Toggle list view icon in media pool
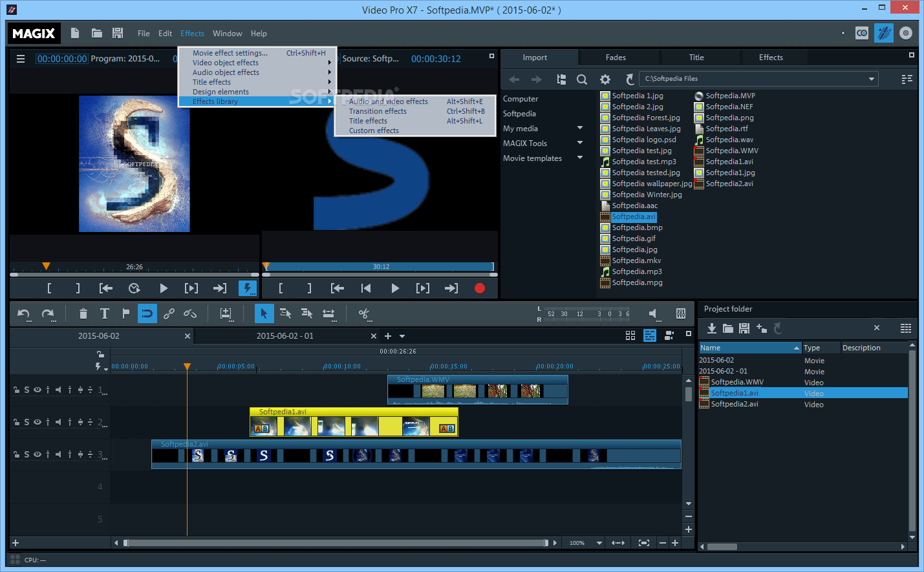 907,79
